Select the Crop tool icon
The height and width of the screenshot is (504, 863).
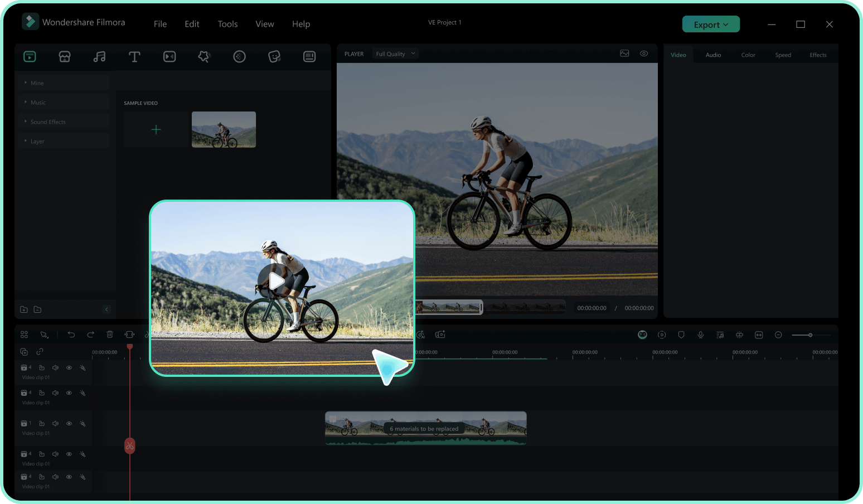click(129, 335)
